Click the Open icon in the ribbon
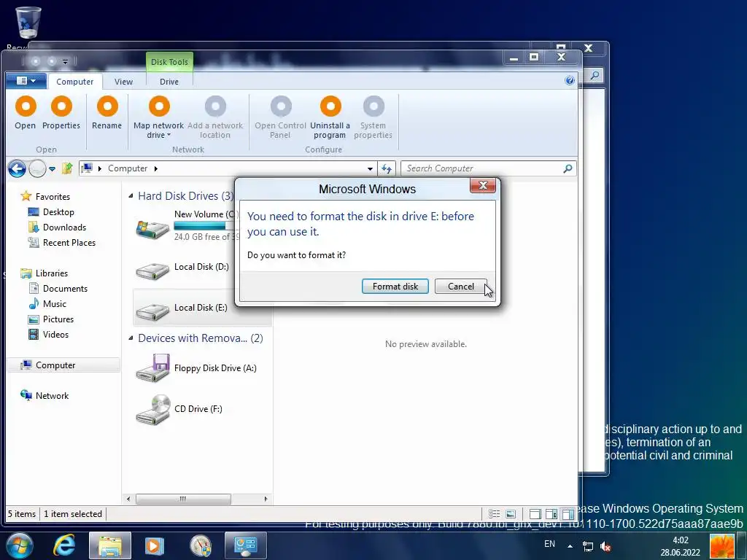This screenshot has width=747, height=560. (26, 106)
